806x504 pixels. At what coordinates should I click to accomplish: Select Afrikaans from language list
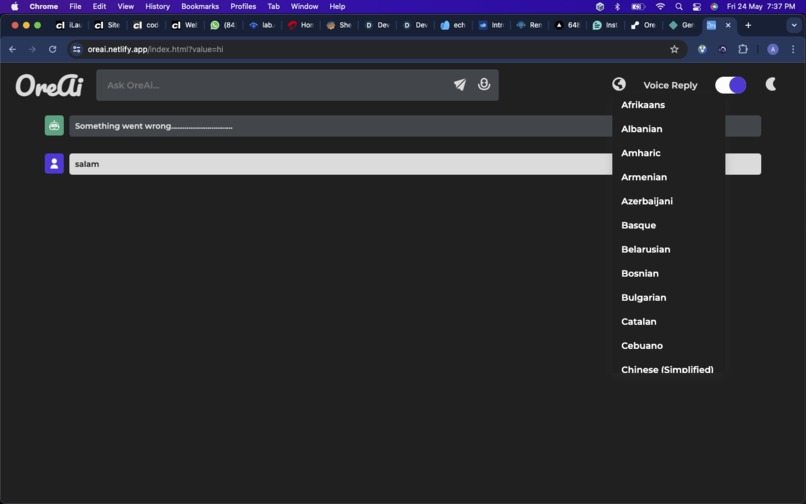coord(643,105)
